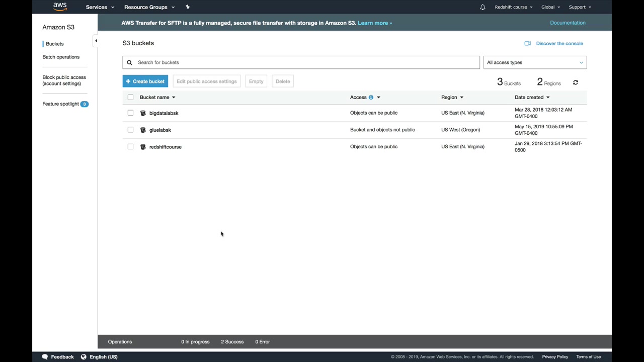The image size is (644, 362).
Task: Open the Privacy Policy link
Action: pos(555,357)
